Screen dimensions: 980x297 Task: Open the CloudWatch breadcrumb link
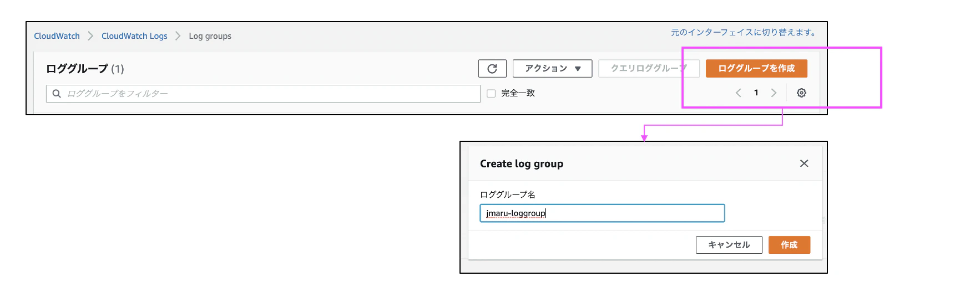[x=57, y=36]
